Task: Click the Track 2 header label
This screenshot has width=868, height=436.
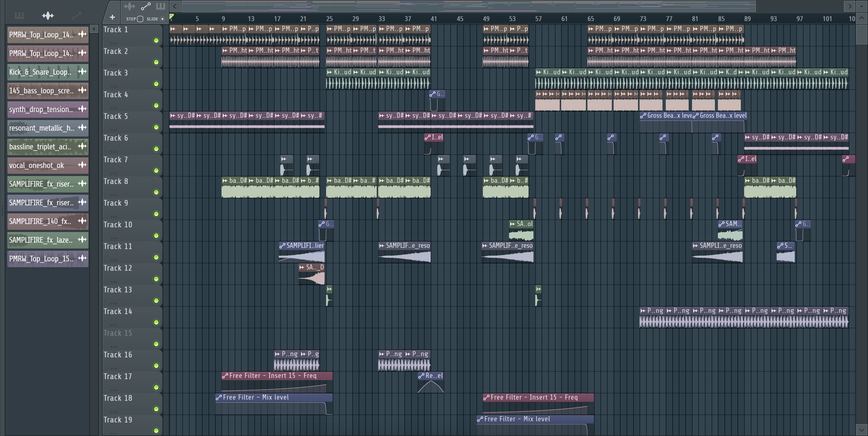Action: pos(115,51)
